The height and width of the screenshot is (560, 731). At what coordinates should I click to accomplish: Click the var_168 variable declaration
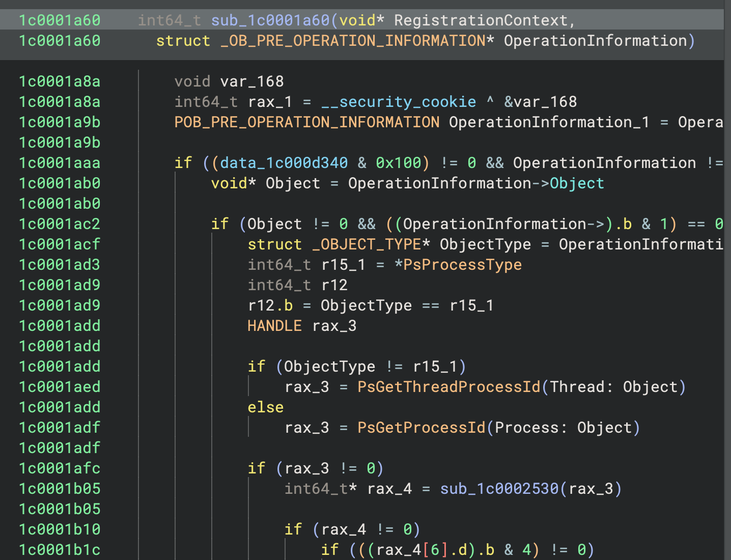click(x=252, y=81)
